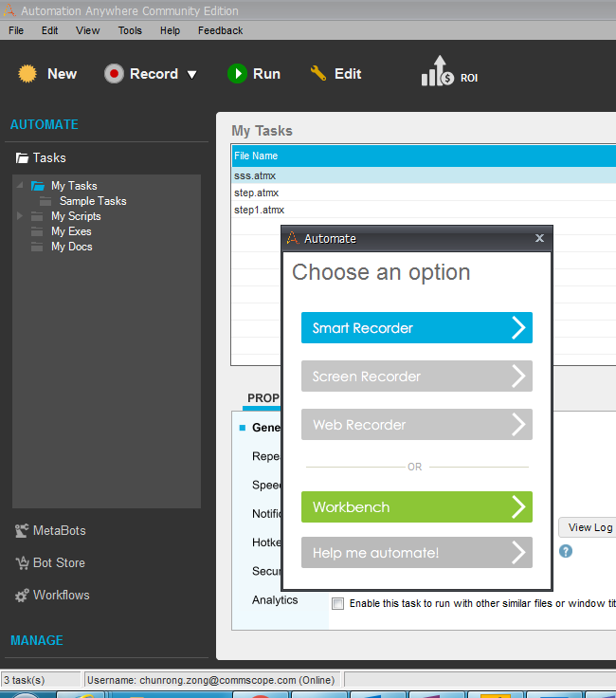Open MetaBots robot icon
The image size is (616, 698).
[22, 531]
